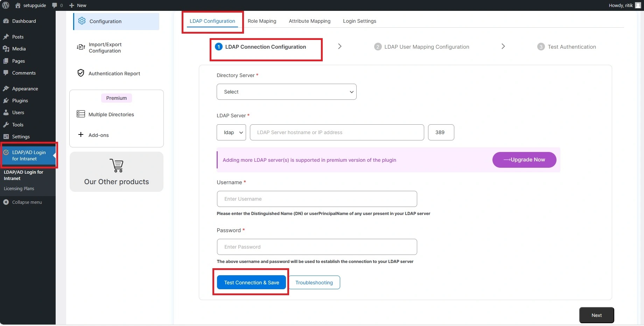The width and height of the screenshot is (644, 326).
Task: Open the Dashboard menu item
Action: pos(28,21)
